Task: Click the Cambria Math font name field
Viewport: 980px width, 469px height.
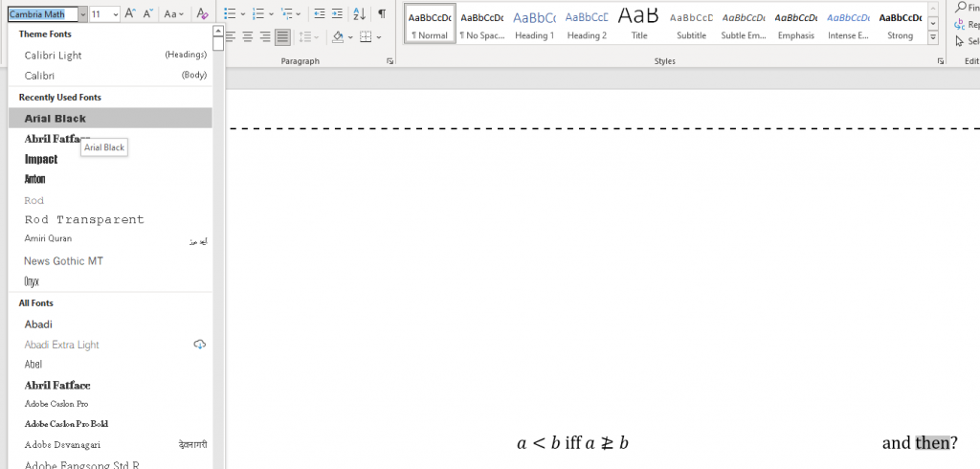Action: click(42, 14)
